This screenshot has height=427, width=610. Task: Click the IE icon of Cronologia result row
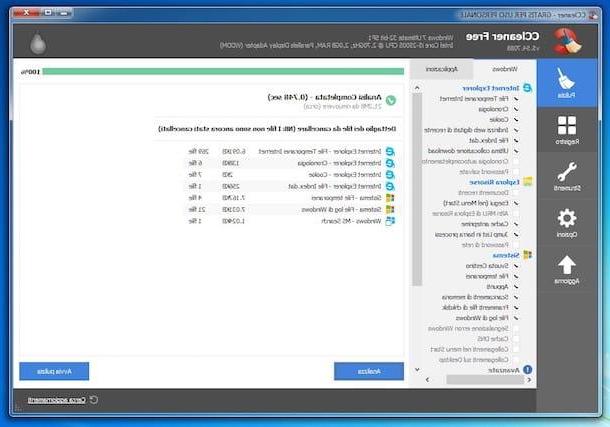(x=390, y=163)
